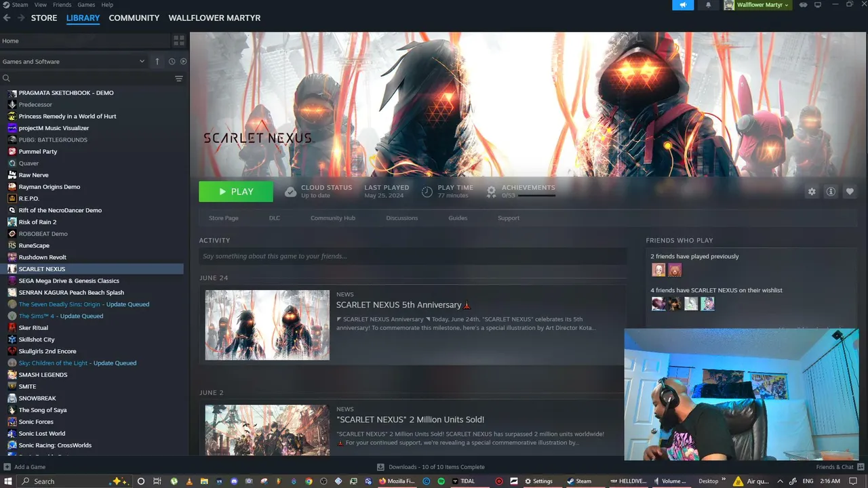
Task: Select Skullgirls 2nd Encore in library
Action: coord(47,351)
